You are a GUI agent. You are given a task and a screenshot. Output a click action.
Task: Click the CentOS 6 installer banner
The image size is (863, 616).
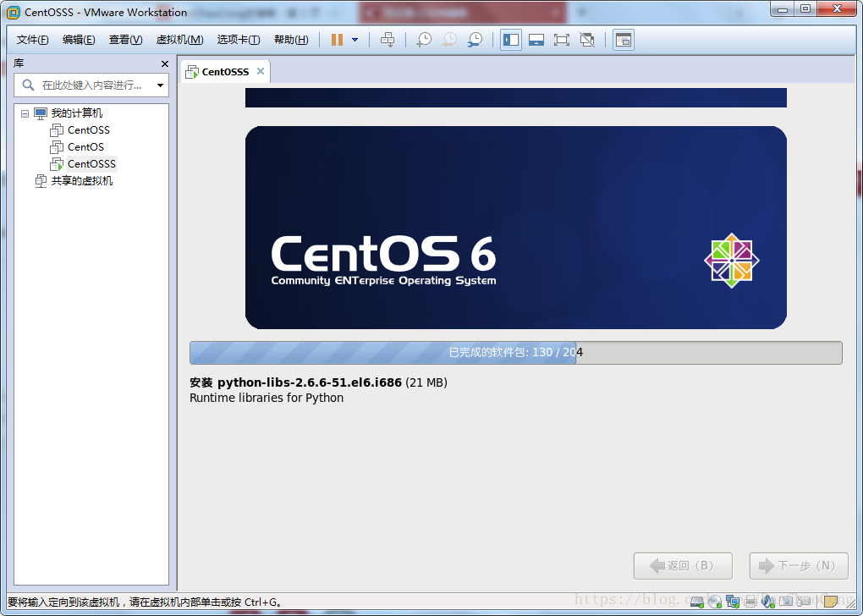[x=516, y=228]
